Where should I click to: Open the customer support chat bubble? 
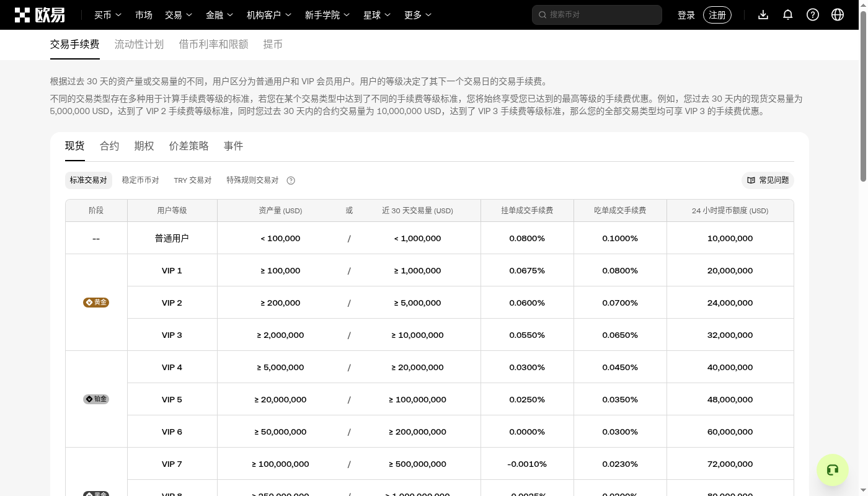tap(833, 470)
